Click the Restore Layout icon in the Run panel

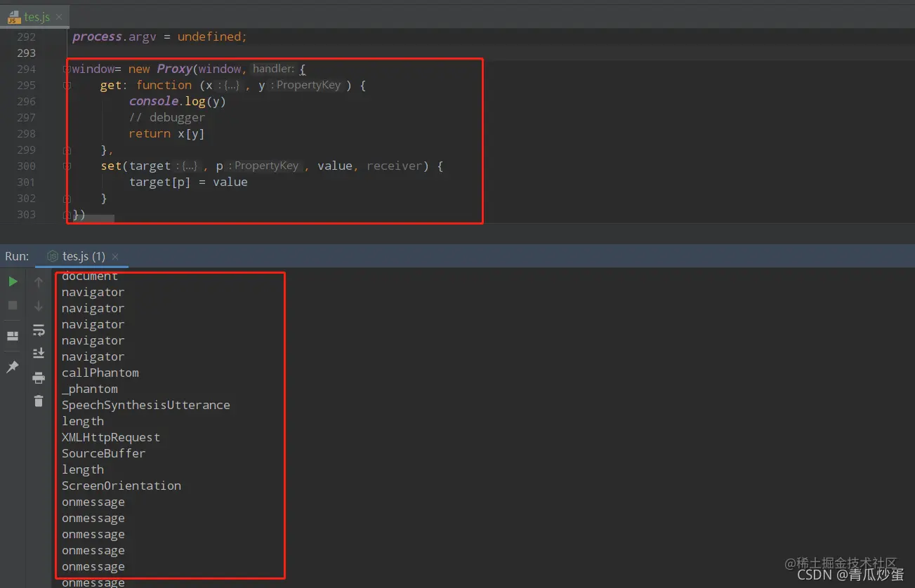13,336
